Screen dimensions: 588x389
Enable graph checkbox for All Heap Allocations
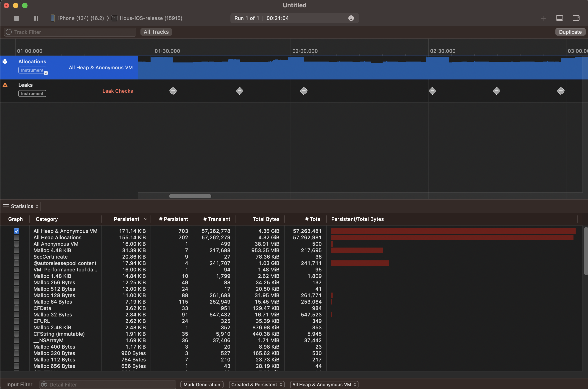click(x=16, y=237)
